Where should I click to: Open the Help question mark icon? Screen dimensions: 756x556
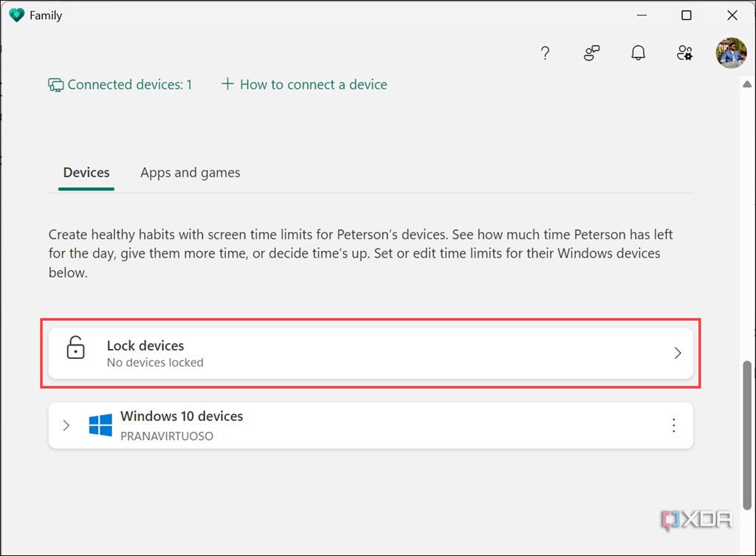point(545,53)
